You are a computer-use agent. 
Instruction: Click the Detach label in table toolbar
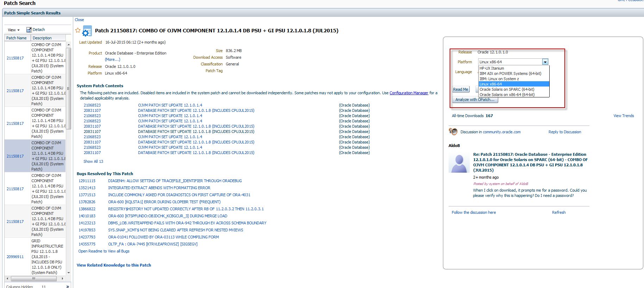(x=39, y=30)
